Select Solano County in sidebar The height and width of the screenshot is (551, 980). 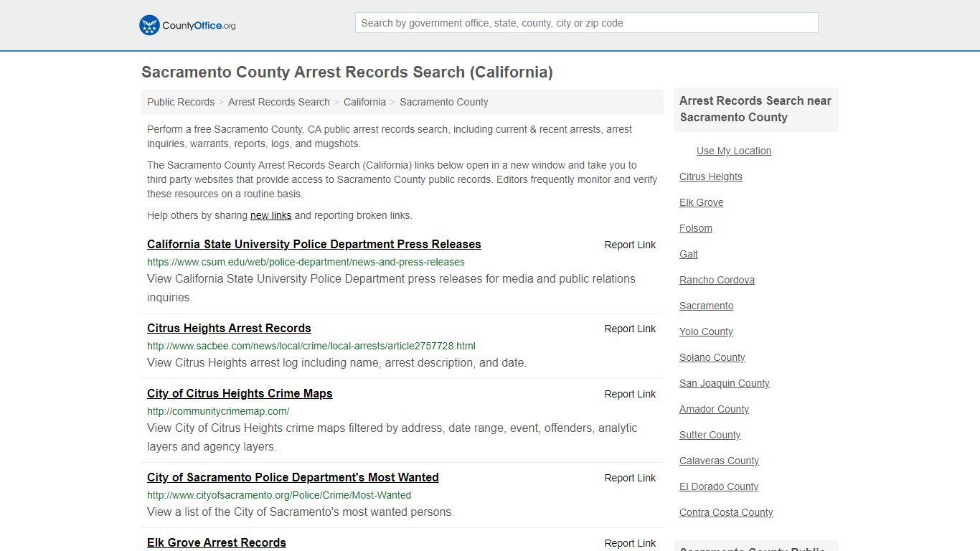tap(712, 357)
